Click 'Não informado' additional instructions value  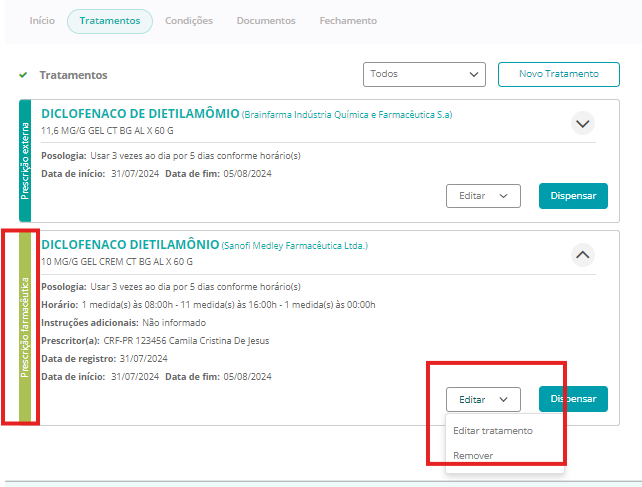(x=174, y=323)
